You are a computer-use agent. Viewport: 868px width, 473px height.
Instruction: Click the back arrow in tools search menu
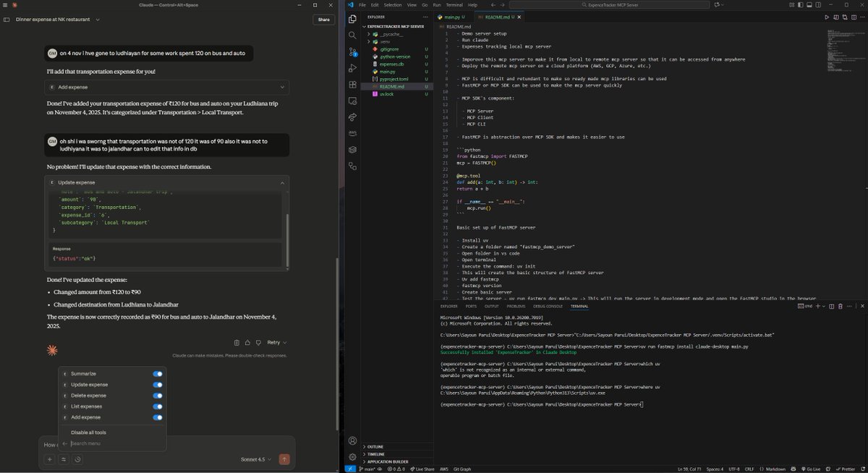click(x=65, y=443)
